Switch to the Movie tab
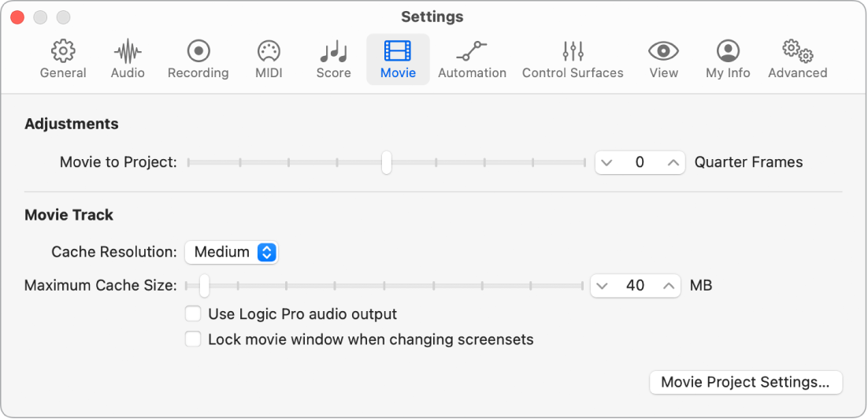Image resolution: width=868 pixels, height=419 pixels. pyautogui.click(x=398, y=59)
